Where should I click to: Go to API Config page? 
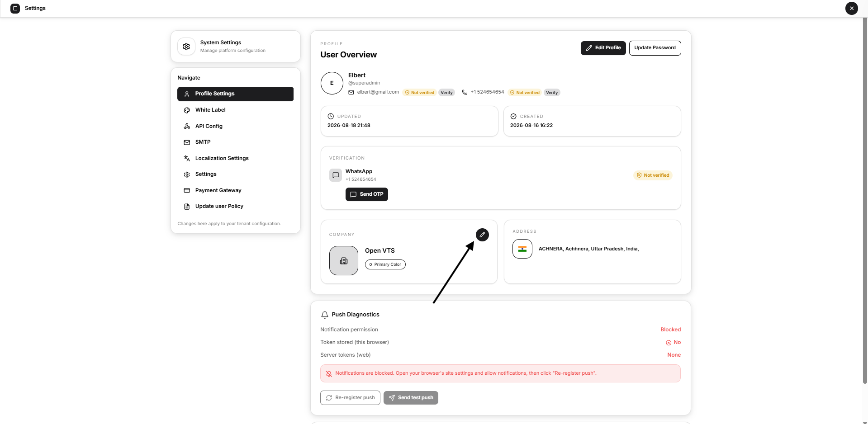(x=235, y=126)
